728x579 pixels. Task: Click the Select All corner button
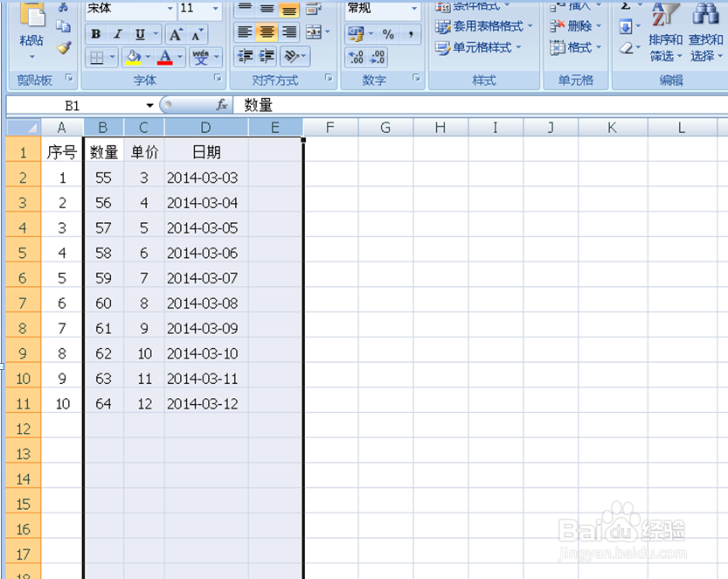coord(24,128)
